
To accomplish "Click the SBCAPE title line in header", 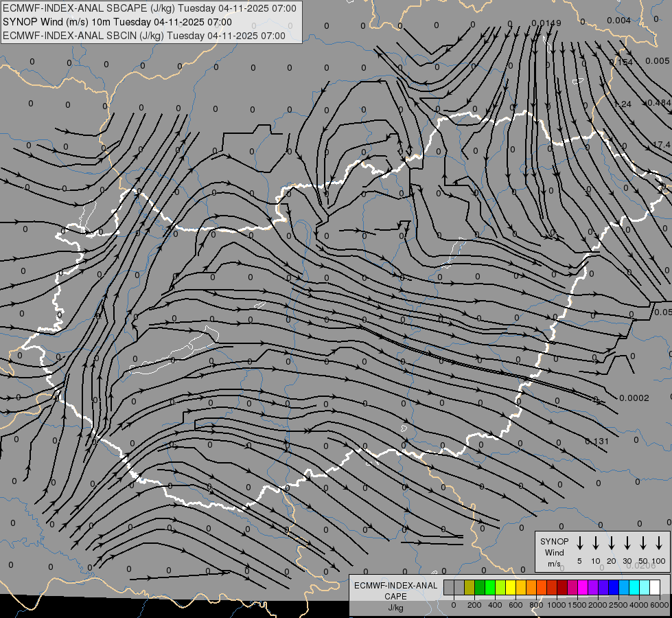I will click(x=150, y=8).
